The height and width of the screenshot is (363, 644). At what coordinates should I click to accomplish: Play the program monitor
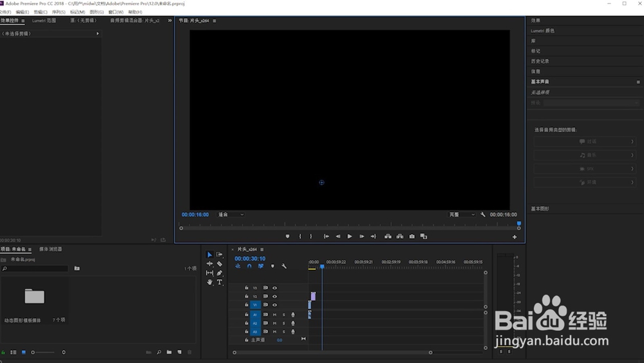click(x=350, y=237)
